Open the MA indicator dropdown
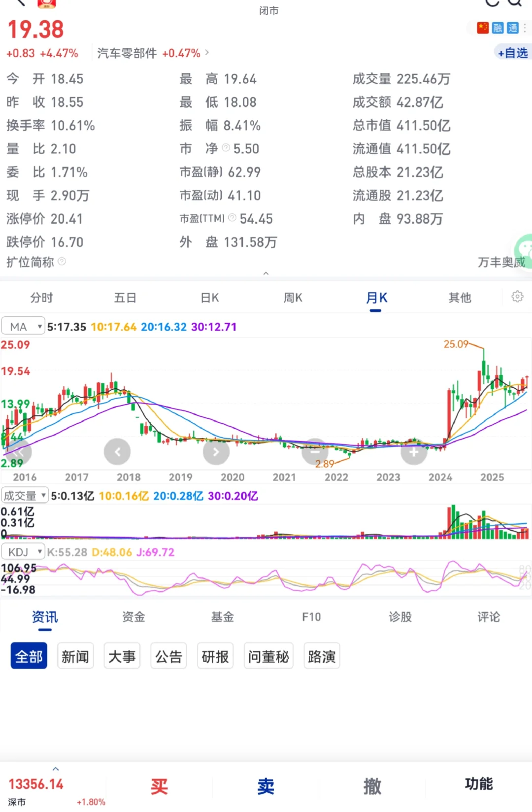This screenshot has height=812, width=532. click(23, 327)
